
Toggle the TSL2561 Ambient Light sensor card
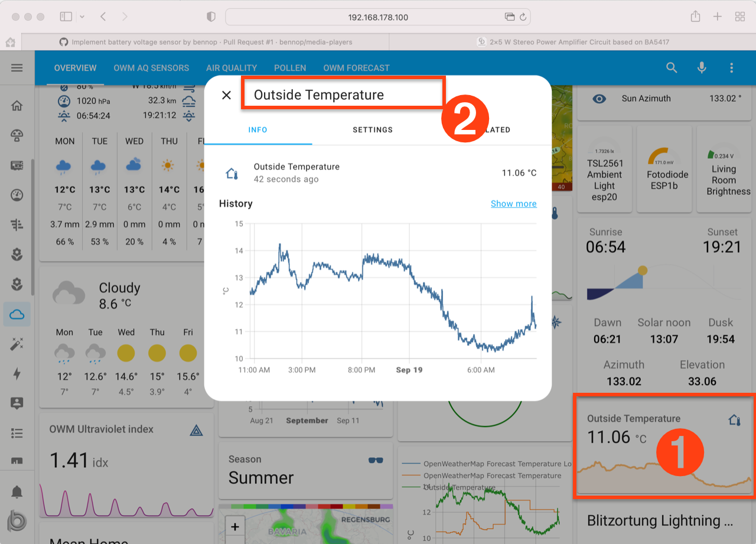click(604, 169)
